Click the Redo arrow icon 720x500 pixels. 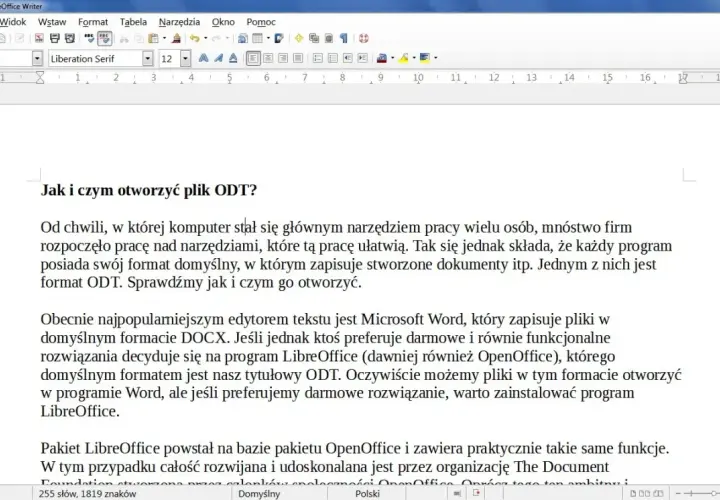coord(216,39)
